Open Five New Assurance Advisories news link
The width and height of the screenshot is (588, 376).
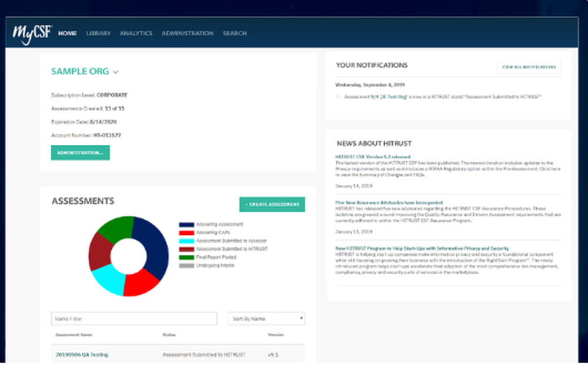point(389,202)
